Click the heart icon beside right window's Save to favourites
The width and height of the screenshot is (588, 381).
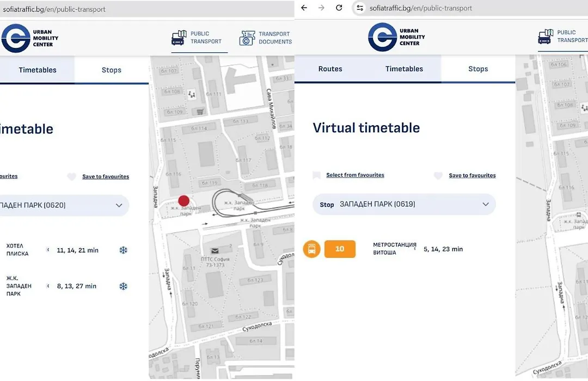point(438,175)
